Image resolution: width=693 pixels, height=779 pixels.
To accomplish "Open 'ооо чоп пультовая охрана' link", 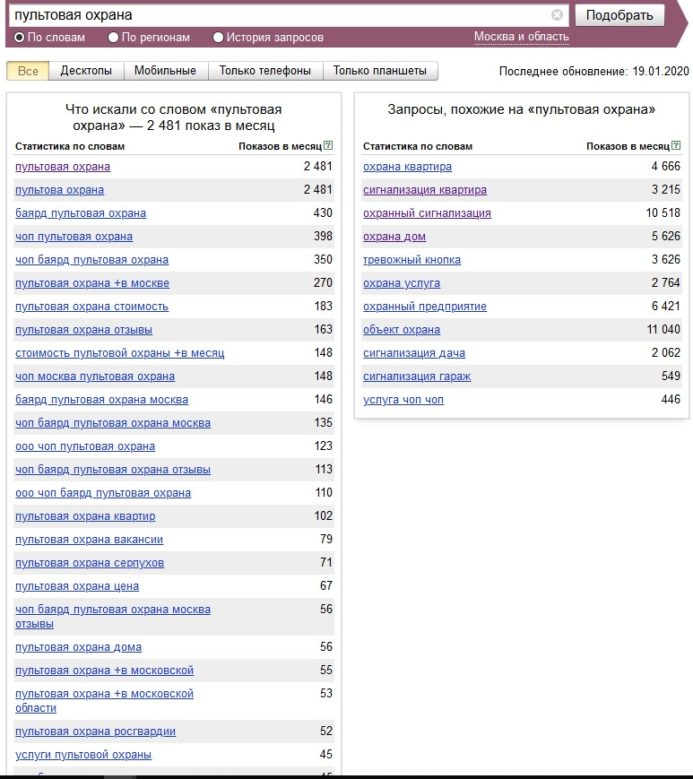I will [x=85, y=447].
